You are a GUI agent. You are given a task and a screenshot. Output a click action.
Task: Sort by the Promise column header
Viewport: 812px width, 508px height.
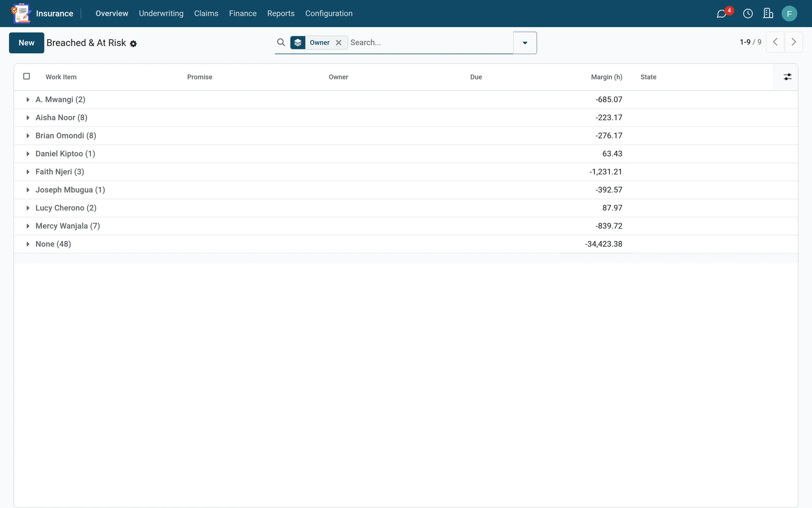click(x=200, y=77)
